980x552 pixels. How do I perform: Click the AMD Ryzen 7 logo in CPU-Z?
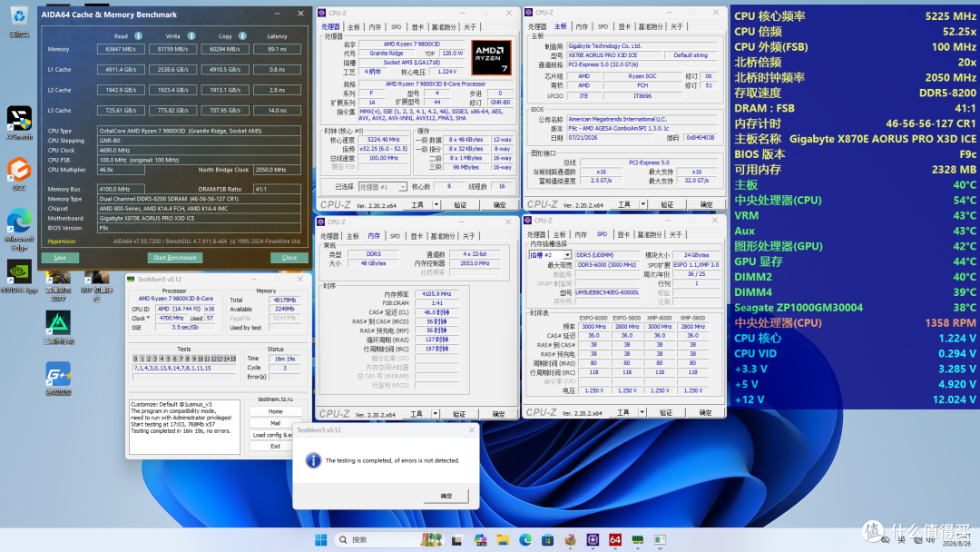pos(491,57)
